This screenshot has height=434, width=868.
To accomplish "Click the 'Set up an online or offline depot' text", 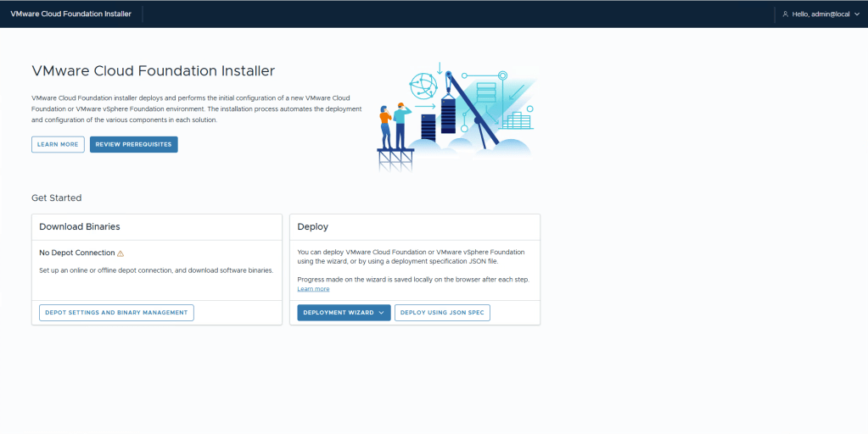I will 156,270.
